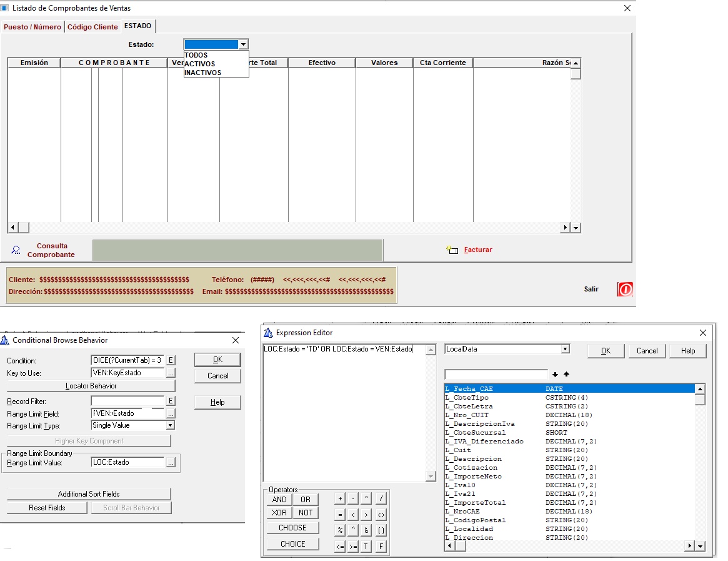The height and width of the screenshot is (561, 728).
Task: Open the Estado dropdown arrow
Action: tap(243, 44)
